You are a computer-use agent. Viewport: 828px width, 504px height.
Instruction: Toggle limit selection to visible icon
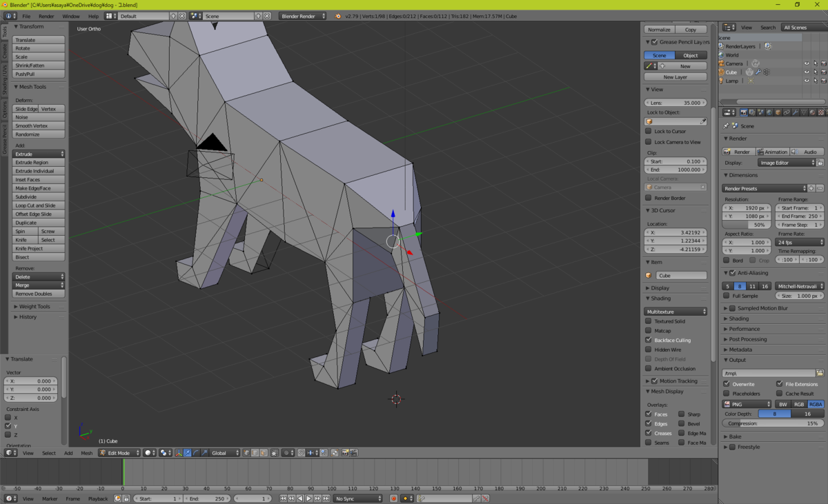coord(274,453)
